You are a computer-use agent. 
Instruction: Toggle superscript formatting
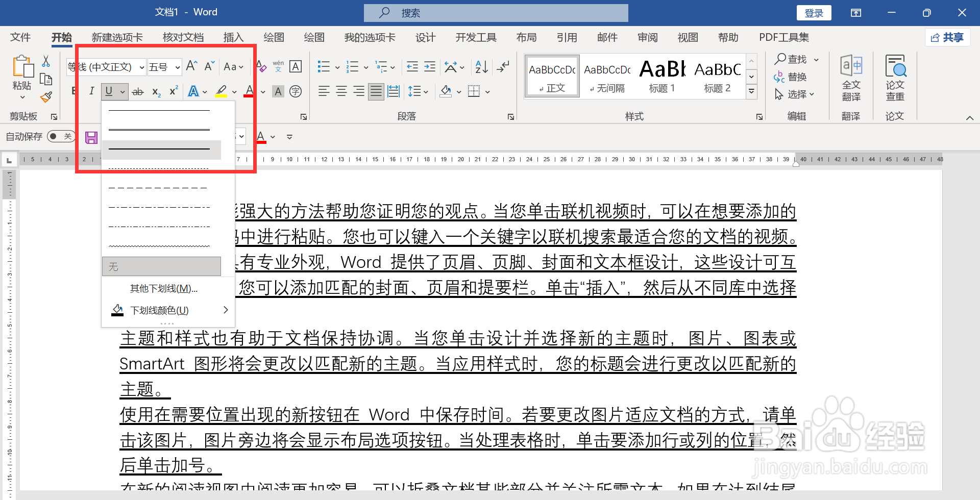[174, 91]
